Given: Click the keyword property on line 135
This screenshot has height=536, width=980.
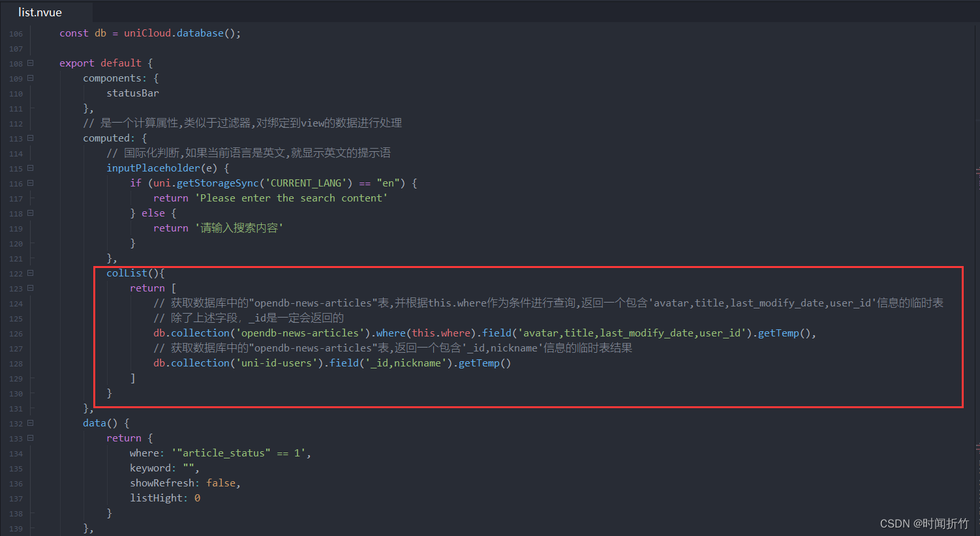Looking at the screenshot, I should 150,468.
